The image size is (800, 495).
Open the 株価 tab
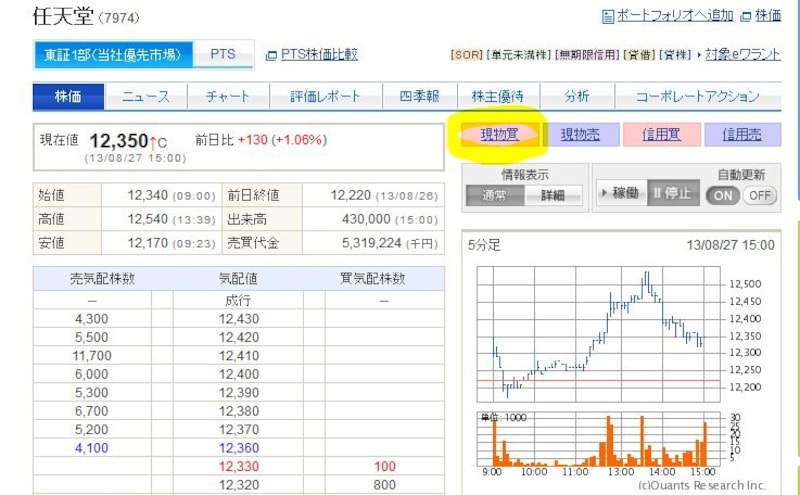68,96
